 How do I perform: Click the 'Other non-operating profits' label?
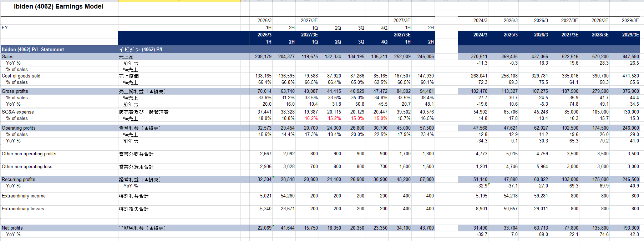pyautogui.click(x=29, y=154)
